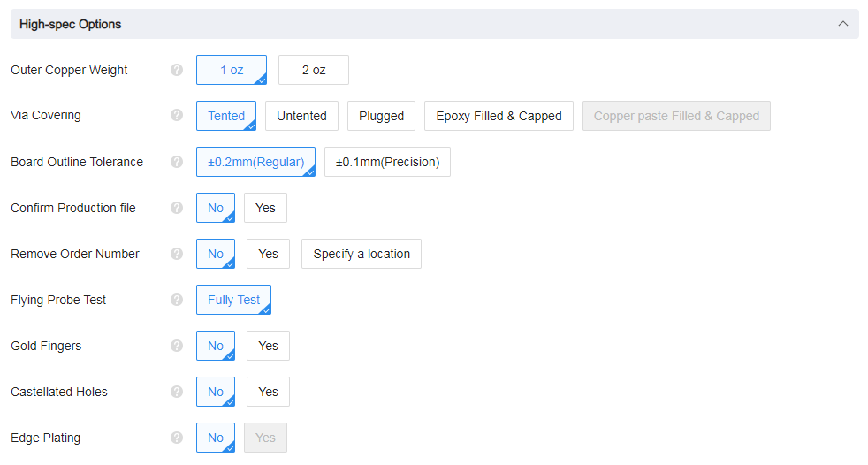868x465 pixels.
Task: Enable Gold Fingers by selecting Yes
Action: click(x=268, y=346)
